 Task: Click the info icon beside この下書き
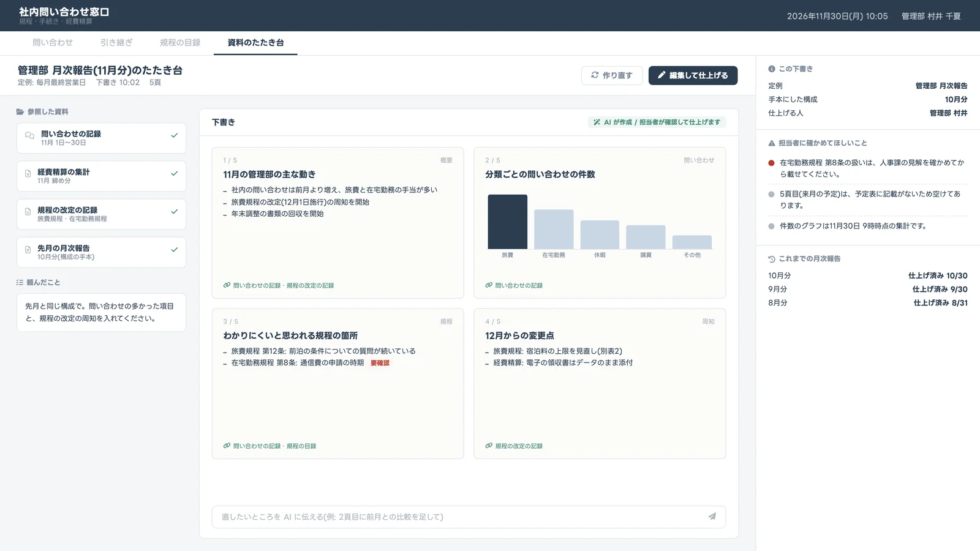[772, 69]
